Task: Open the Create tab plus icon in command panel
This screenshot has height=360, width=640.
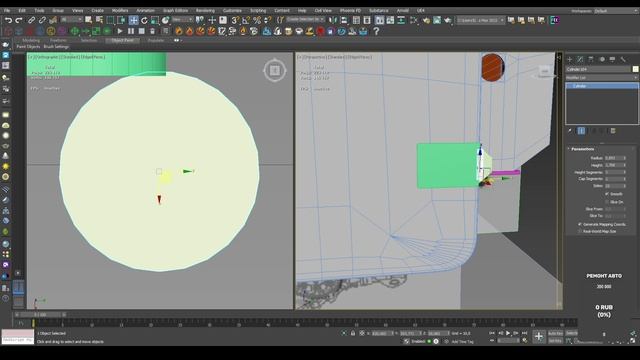Action: 570,59
